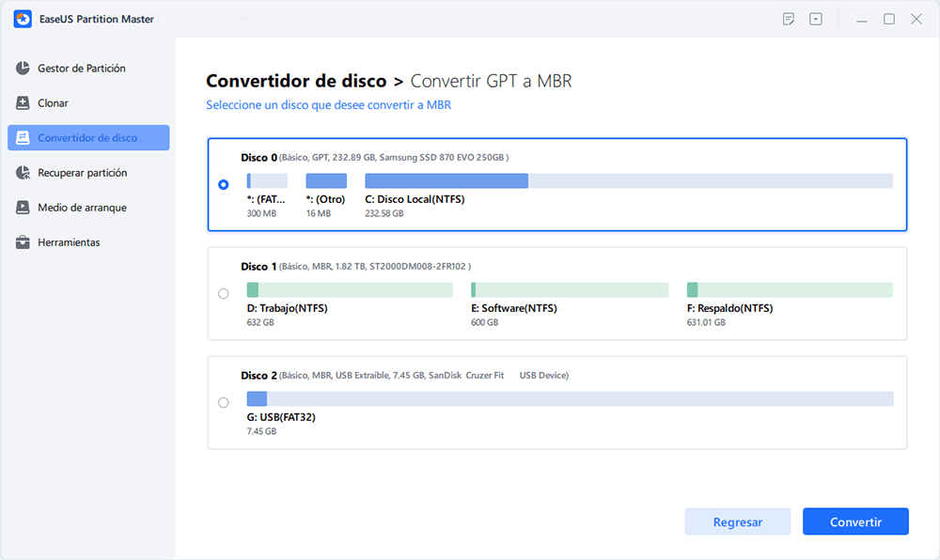Image resolution: width=940 pixels, height=560 pixels.
Task: Click the G: USB partition usage bar
Action: [x=571, y=399]
